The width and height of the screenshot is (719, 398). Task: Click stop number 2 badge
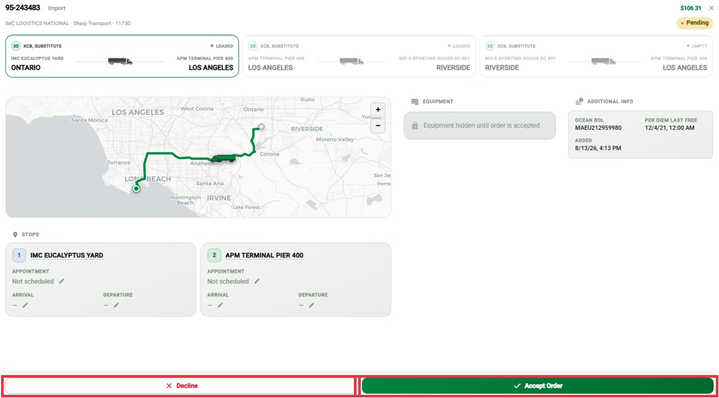214,255
